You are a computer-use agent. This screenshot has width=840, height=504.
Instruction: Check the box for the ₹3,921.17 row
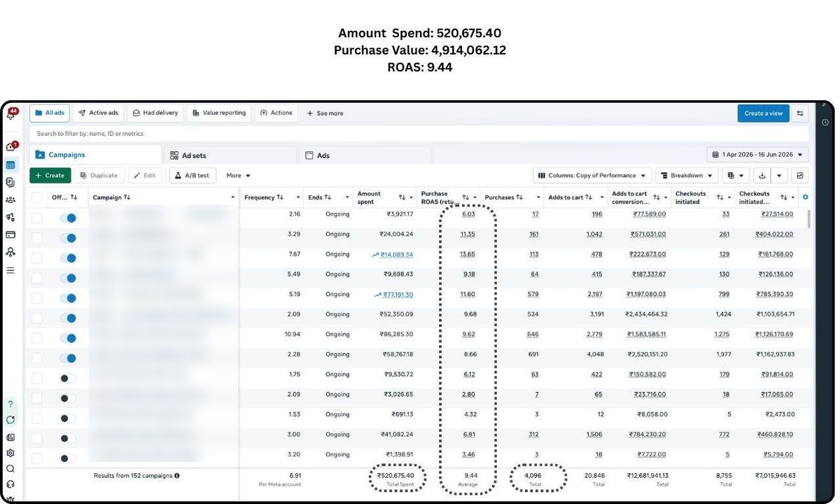[x=36, y=218]
